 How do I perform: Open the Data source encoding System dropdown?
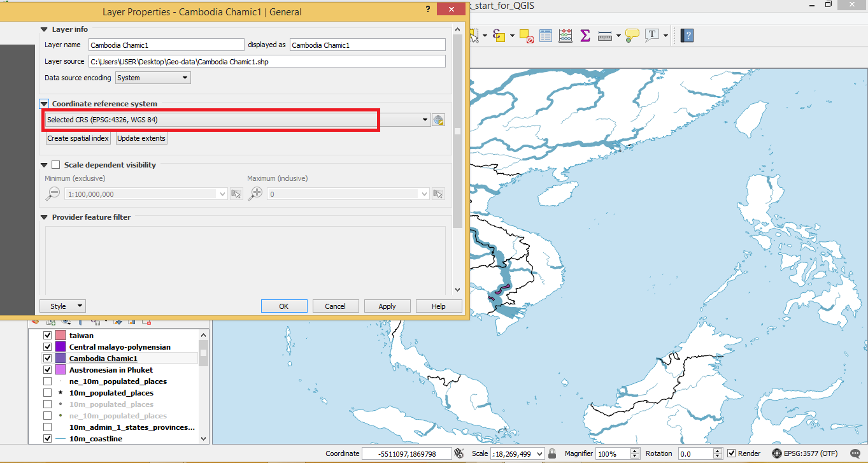tap(153, 78)
